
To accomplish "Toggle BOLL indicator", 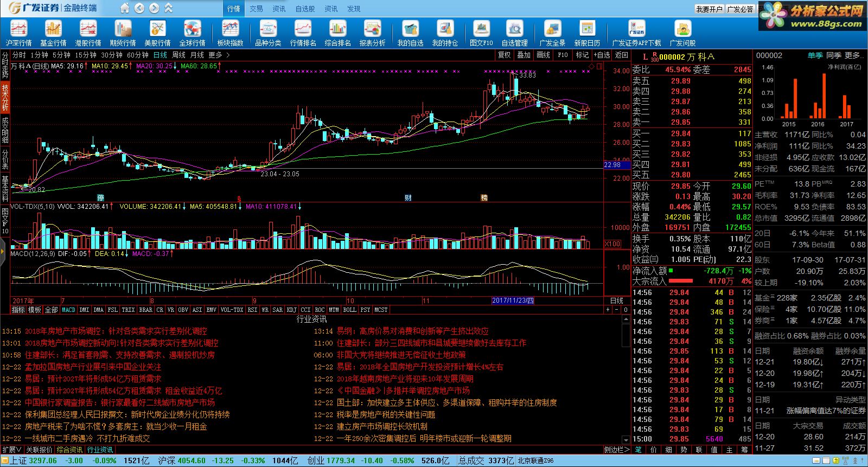I will [x=349, y=310].
